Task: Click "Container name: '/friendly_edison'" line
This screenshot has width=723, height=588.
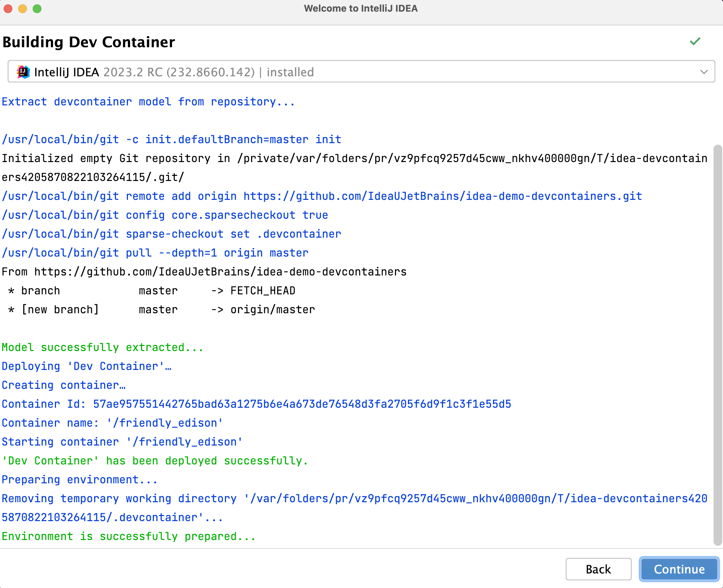Action: 112,423
